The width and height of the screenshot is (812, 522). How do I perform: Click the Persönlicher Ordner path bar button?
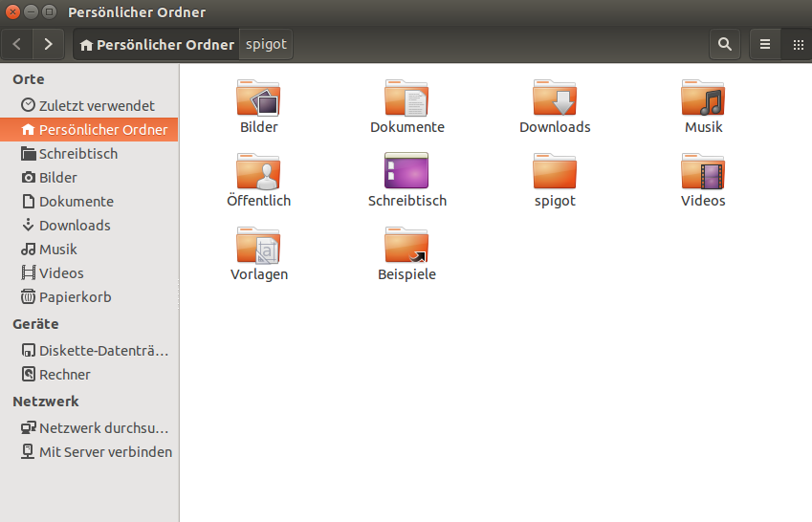pyautogui.click(x=157, y=45)
